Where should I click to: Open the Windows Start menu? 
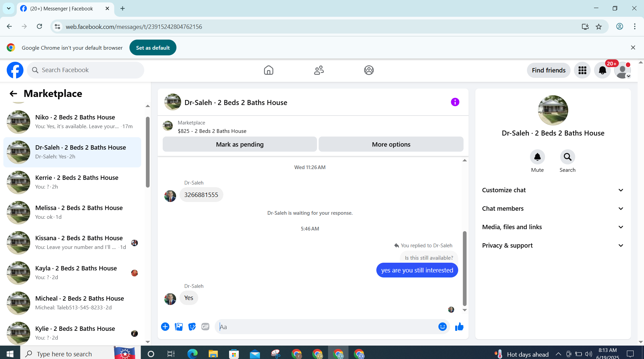pyautogui.click(x=10, y=354)
